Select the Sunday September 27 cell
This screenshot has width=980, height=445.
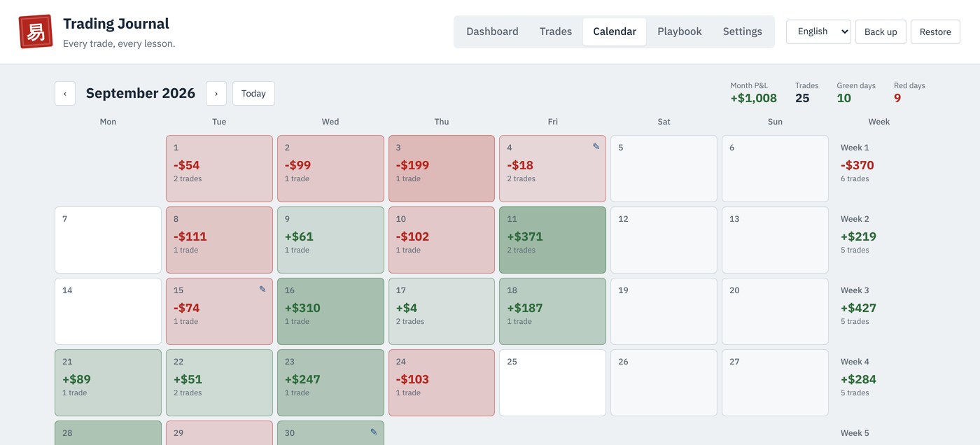pos(775,383)
